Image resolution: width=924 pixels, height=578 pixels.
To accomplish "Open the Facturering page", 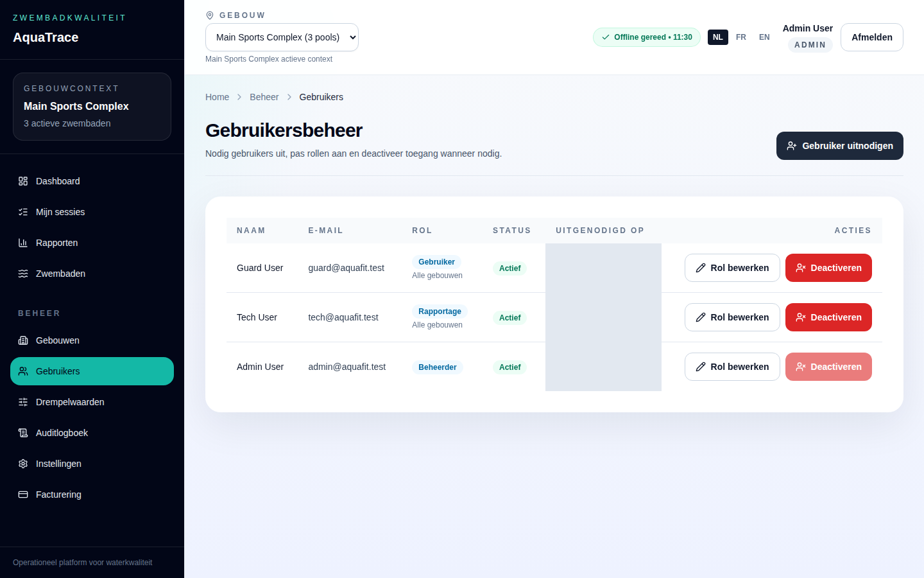I will 92,495.
